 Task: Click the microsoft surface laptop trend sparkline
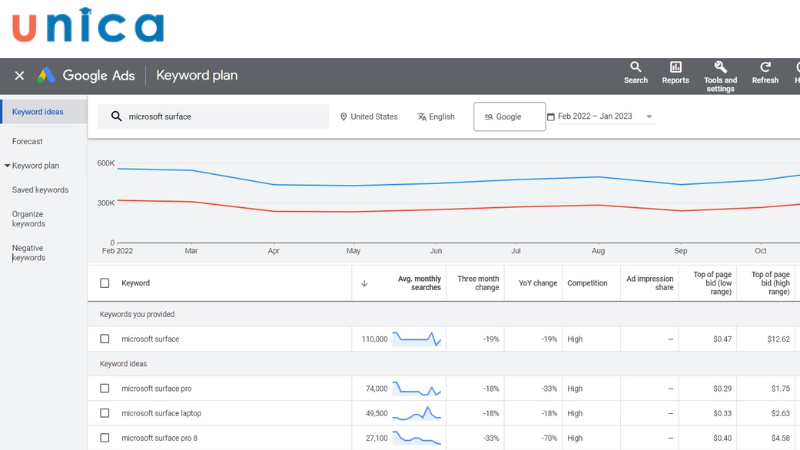click(416, 413)
